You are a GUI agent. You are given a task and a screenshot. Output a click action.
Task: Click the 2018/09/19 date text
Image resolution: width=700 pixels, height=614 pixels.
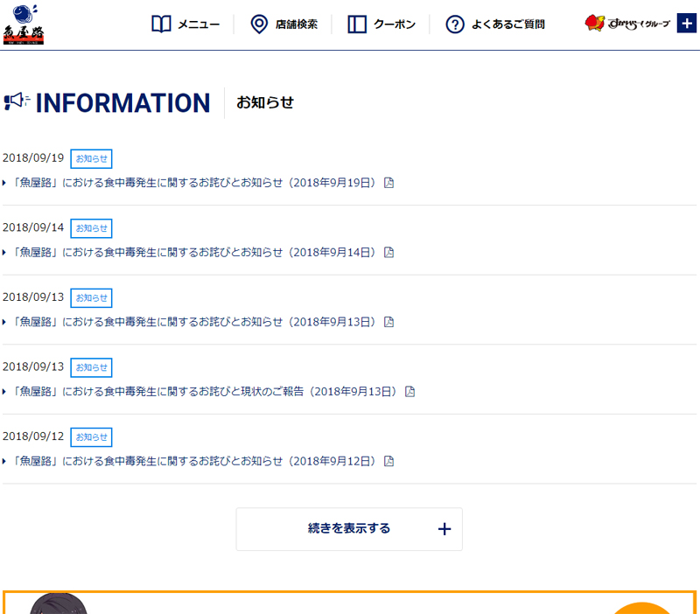[x=33, y=158]
